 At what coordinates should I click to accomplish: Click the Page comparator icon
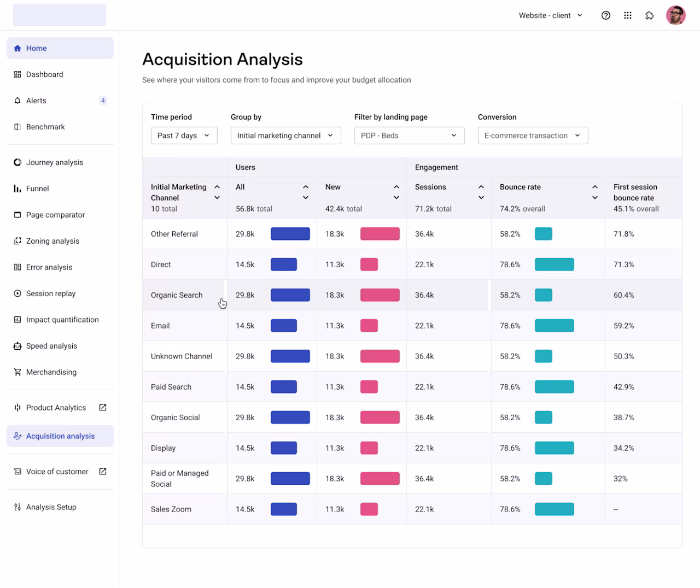point(17,215)
